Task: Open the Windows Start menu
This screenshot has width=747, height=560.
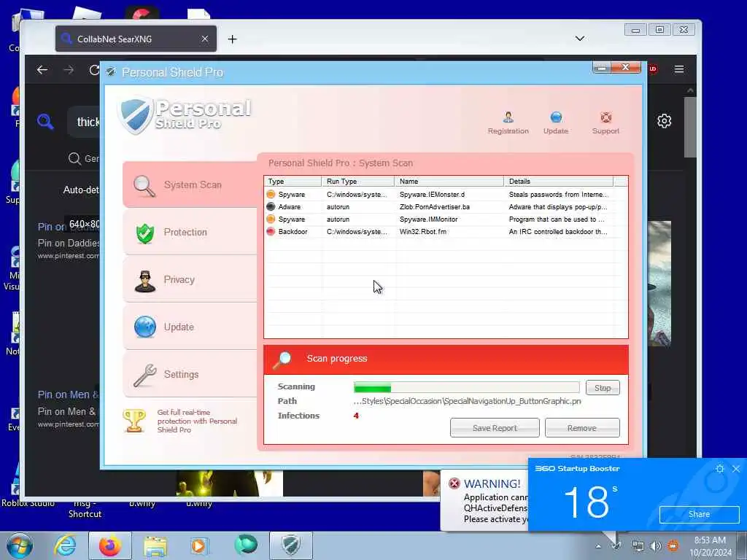Action: point(20,545)
